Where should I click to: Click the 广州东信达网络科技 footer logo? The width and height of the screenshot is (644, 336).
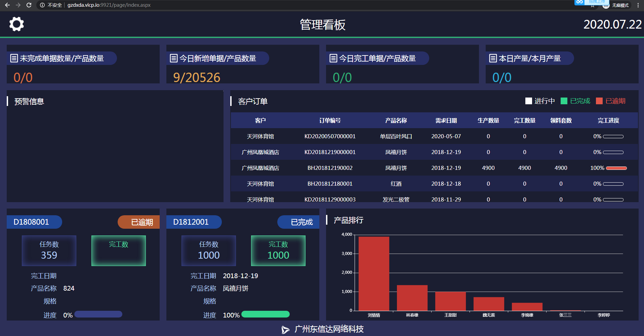point(285,330)
